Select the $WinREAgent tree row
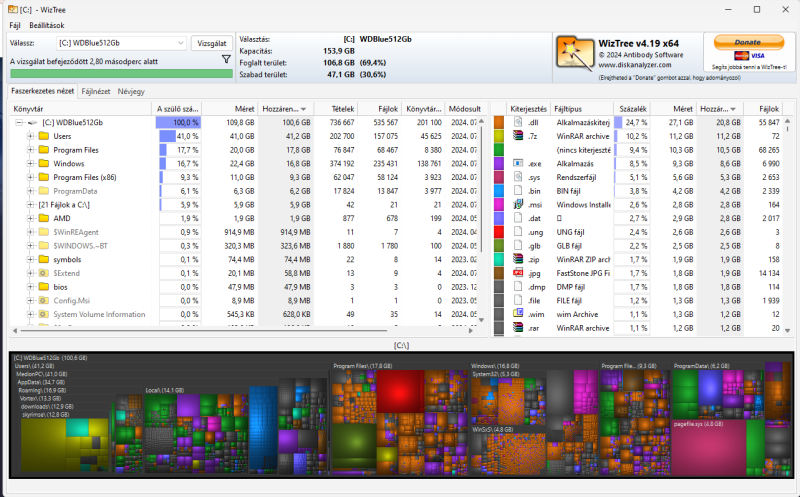 pyautogui.click(x=244, y=232)
